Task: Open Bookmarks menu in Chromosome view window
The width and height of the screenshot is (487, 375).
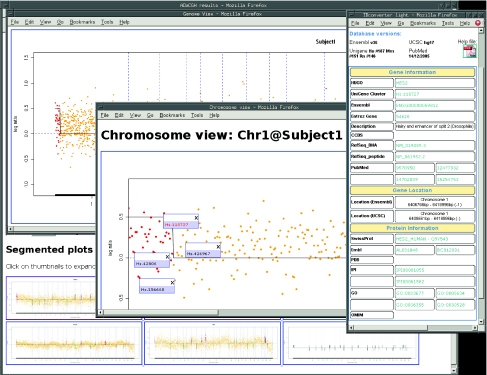Action: pos(172,115)
